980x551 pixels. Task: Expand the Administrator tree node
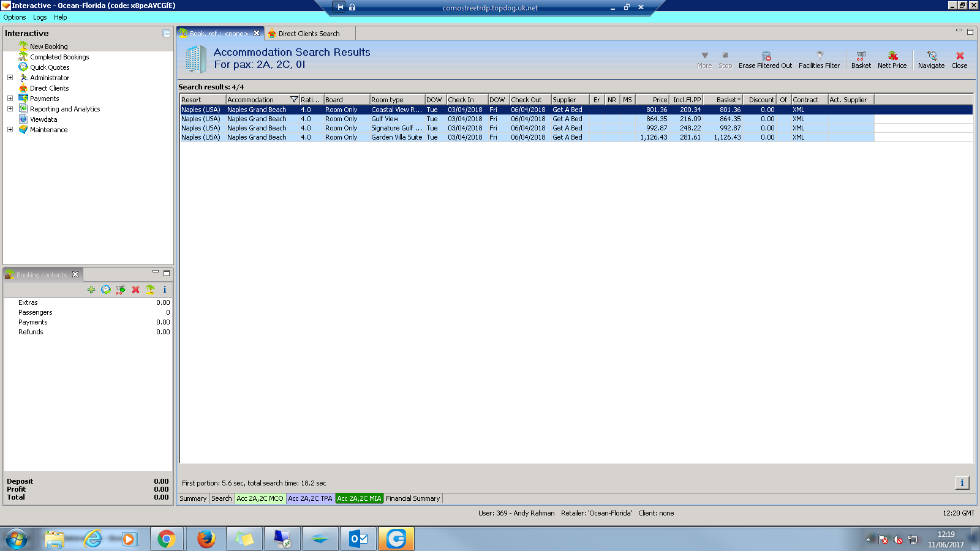coord(10,78)
